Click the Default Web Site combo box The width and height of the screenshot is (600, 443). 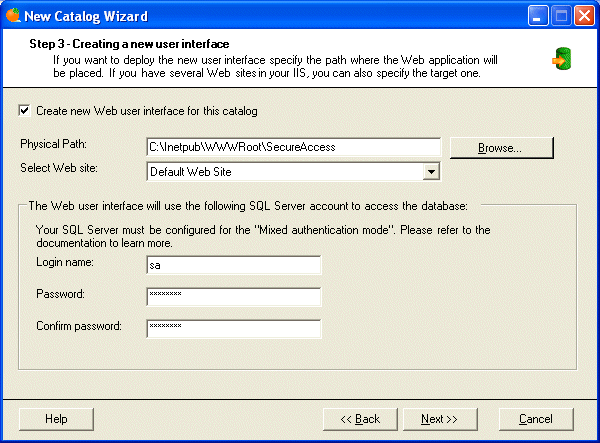point(283,172)
